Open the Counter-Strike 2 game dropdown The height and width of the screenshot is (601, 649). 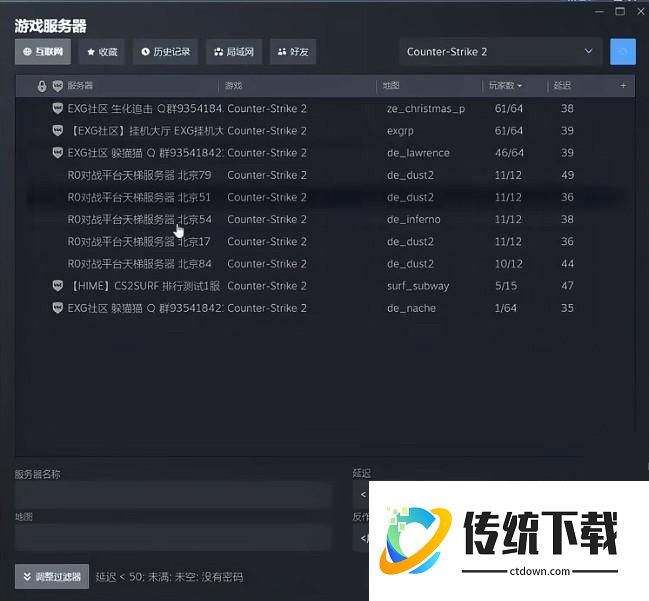tap(499, 52)
